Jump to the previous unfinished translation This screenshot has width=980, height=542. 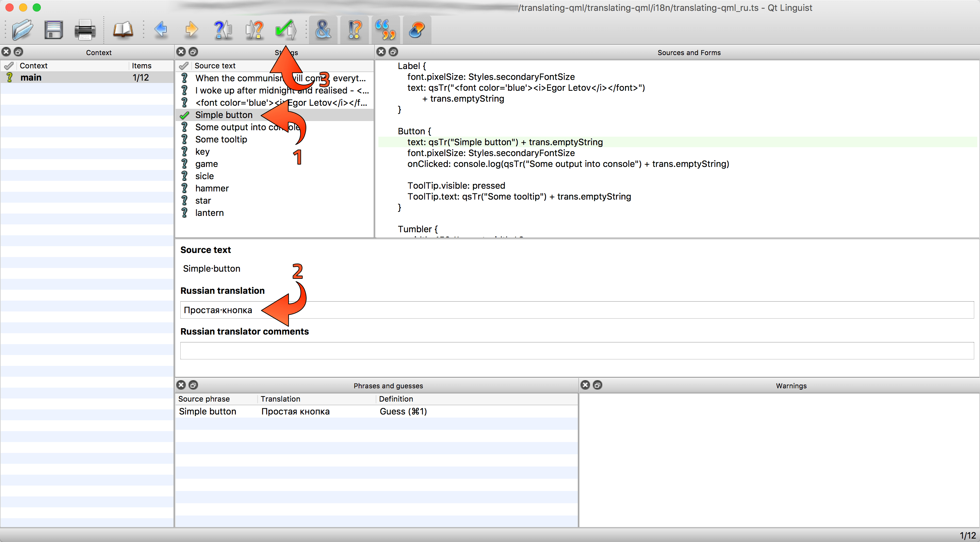(x=223, y=30)
